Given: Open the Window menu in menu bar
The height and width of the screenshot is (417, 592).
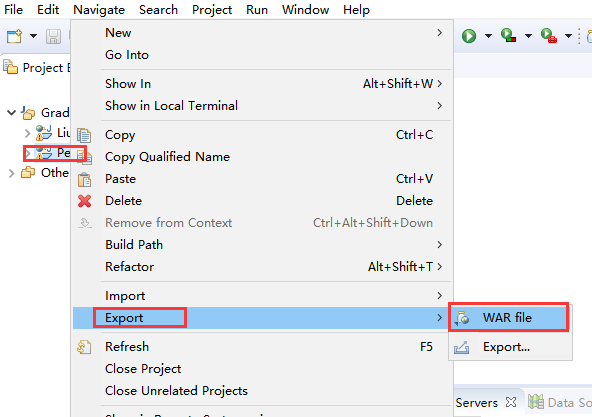Looking at the screenshot, I should pos(305,10).
